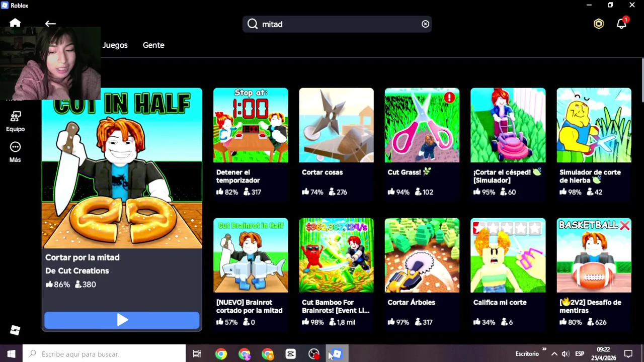This screenshot has height=362, width=644.
Task: Open the Robux balance icon
Action: 598,24
